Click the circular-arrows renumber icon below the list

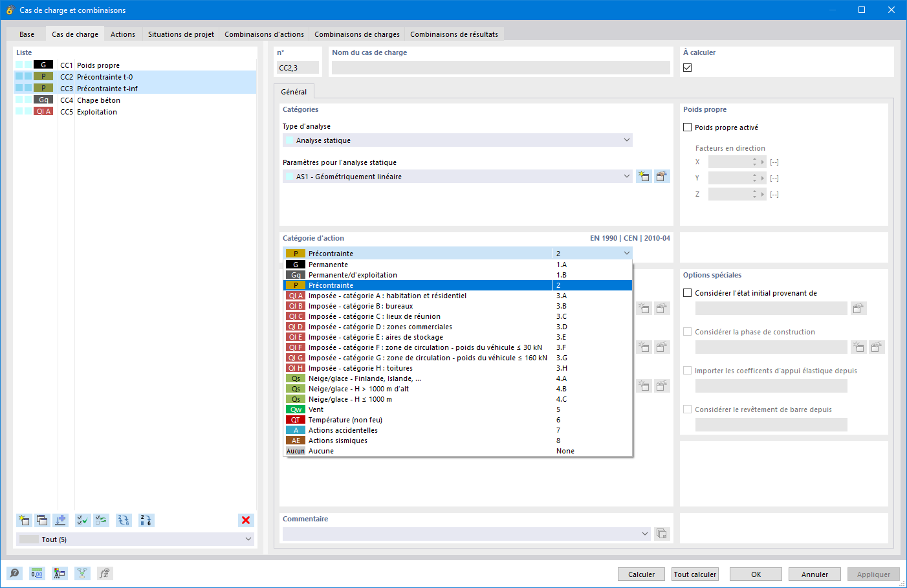pyautogui.click(x=124, y=520)
